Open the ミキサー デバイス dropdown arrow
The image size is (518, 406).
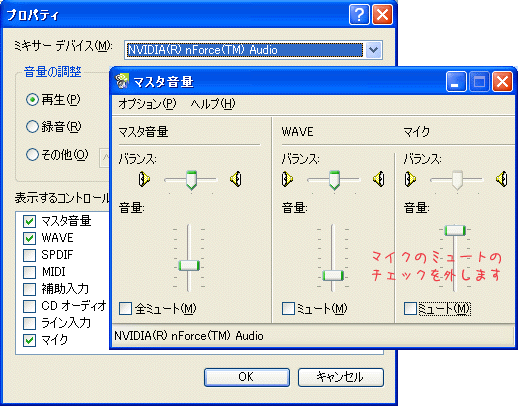(373, 50)
